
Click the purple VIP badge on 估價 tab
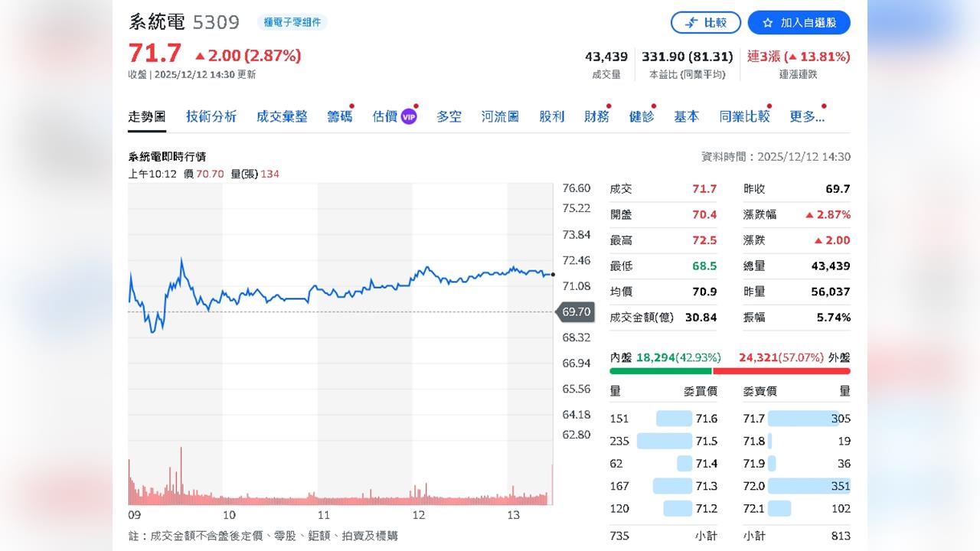pyautogui.click(x=408, y=116)
